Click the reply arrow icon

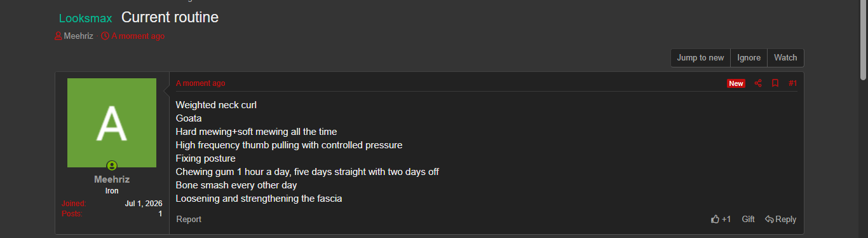(769, 219)
